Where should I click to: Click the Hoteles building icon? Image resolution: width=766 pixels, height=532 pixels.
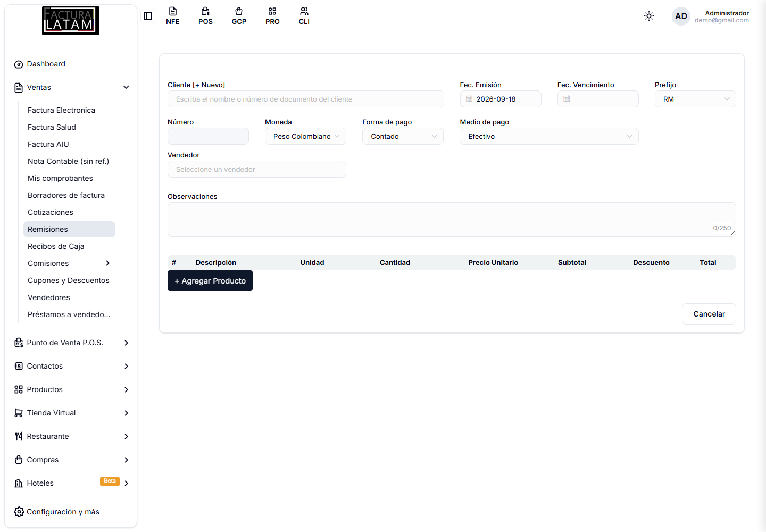19,483
